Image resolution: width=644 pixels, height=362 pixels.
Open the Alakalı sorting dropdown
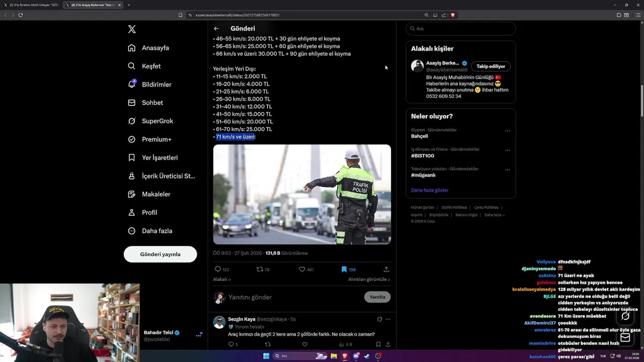[x=222, y=280]
